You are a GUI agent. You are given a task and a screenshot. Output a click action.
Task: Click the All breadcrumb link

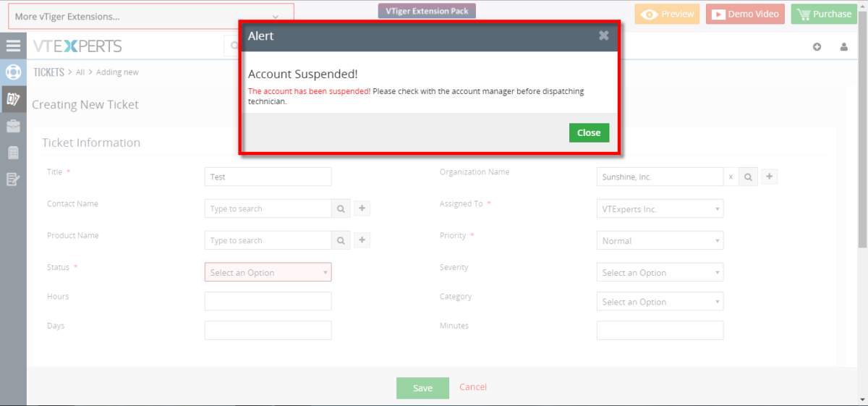point(80,72)
